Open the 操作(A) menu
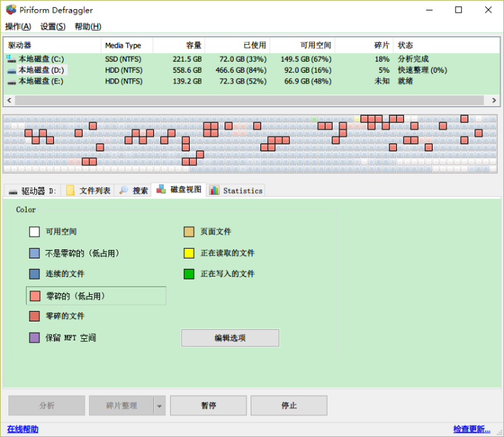The width and height of the screenshot is (504, 437). coord(18,27)
